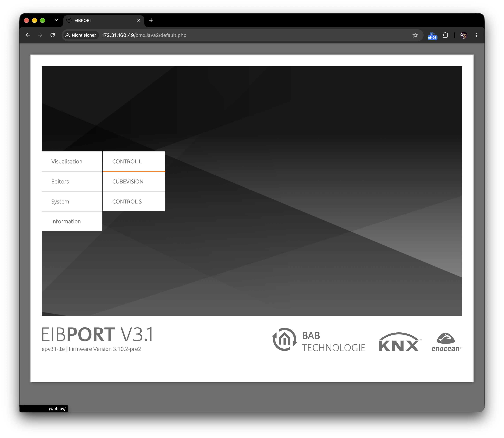Click the browser forward arrow
504x438 pixels.
click(x=40, y=35)
